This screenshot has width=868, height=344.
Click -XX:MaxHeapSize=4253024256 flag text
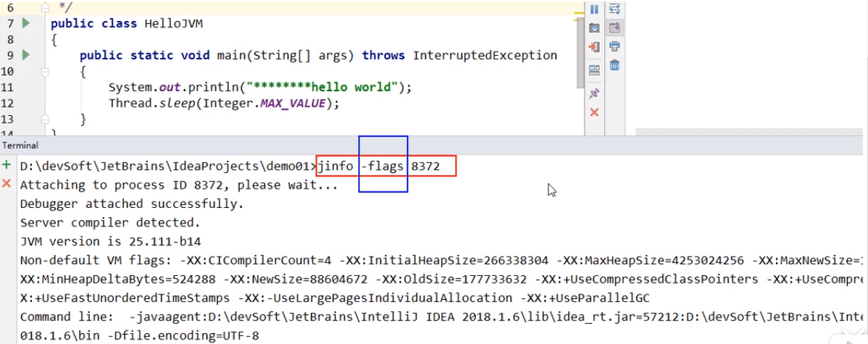tap(652, 261)
